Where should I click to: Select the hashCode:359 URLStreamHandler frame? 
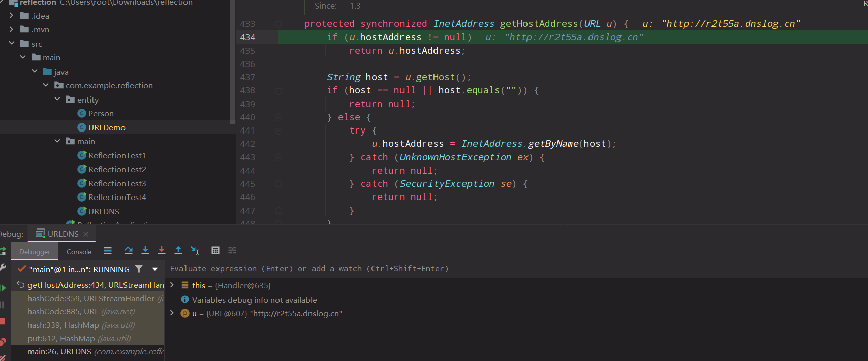88,299
